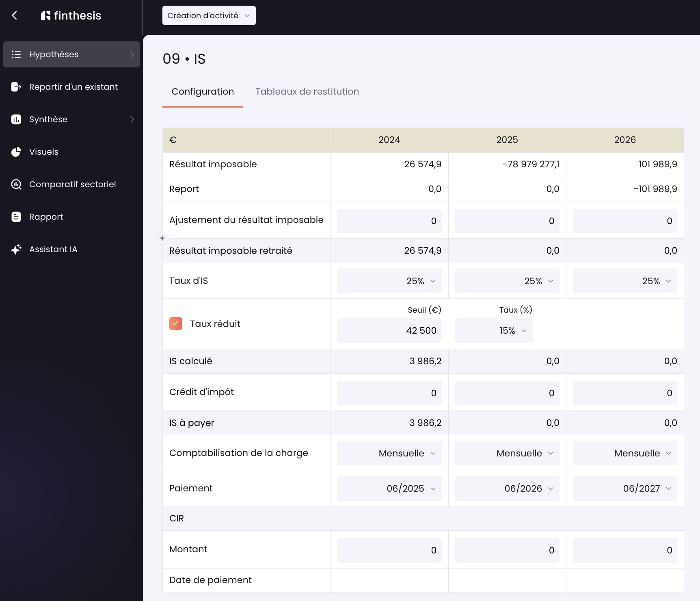The width and height of the screenshot is (700, 601).
Task: Open the Paiement 06/2026 dropdown
Action: (x=507, y=489)
